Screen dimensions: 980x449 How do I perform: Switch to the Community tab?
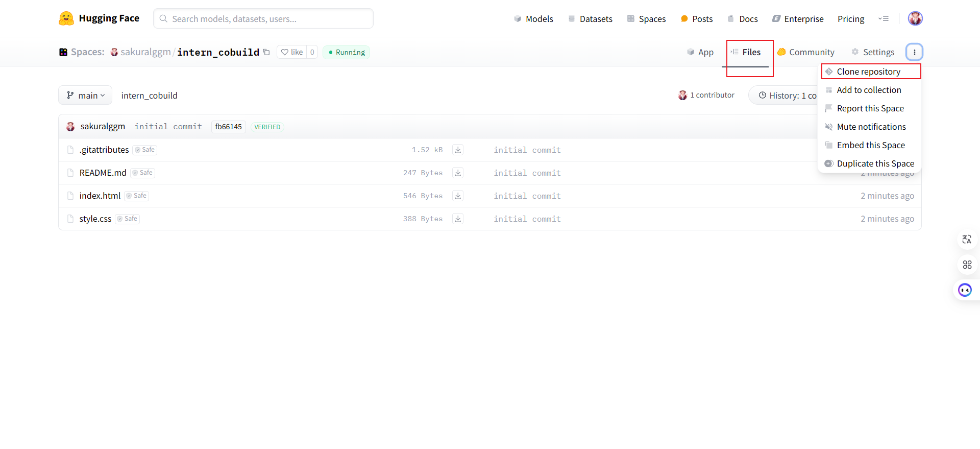tap(806, 52)
